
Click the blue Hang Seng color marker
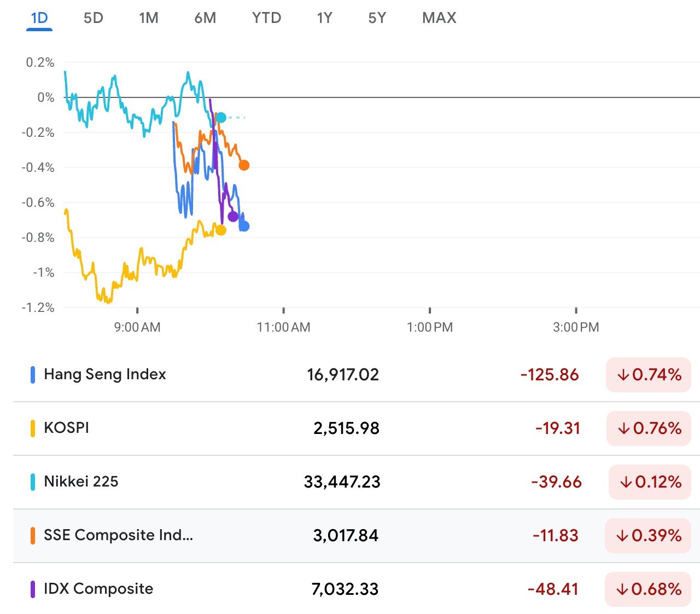[x=33, y=375]
